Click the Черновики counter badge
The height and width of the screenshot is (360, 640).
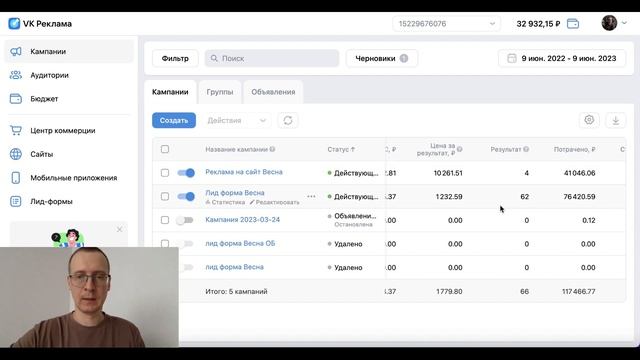click(404, 58)
